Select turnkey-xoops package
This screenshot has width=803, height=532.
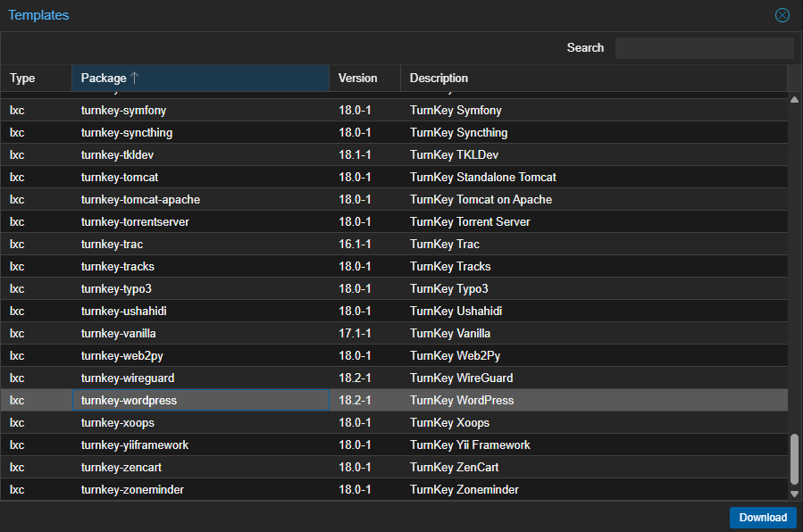click(x=117, y=423)
